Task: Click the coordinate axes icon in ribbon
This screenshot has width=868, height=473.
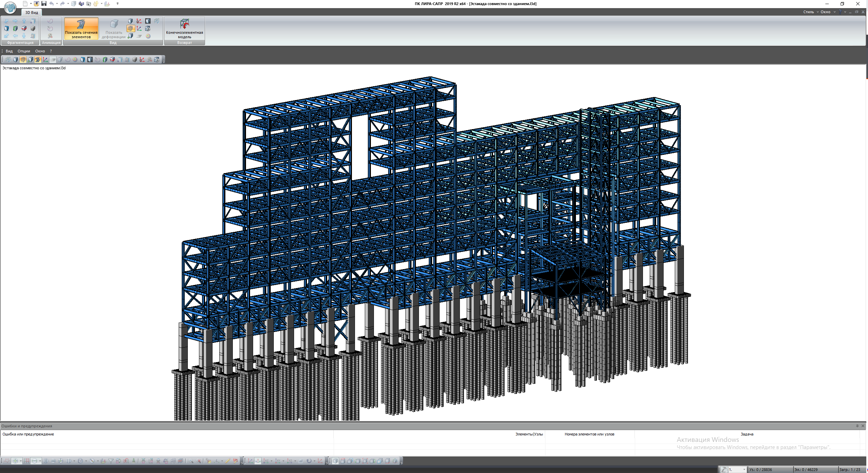Action: 139,28
